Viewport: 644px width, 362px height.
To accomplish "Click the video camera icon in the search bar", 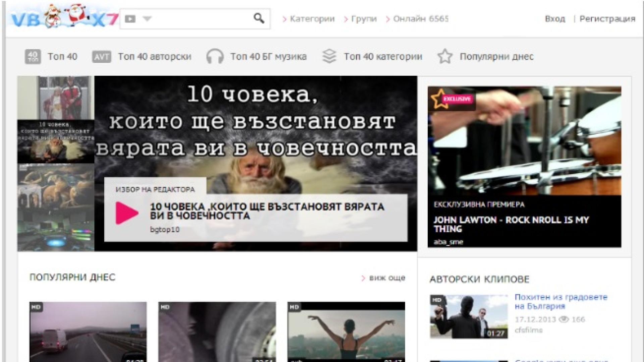I will [x=130, y=19].
